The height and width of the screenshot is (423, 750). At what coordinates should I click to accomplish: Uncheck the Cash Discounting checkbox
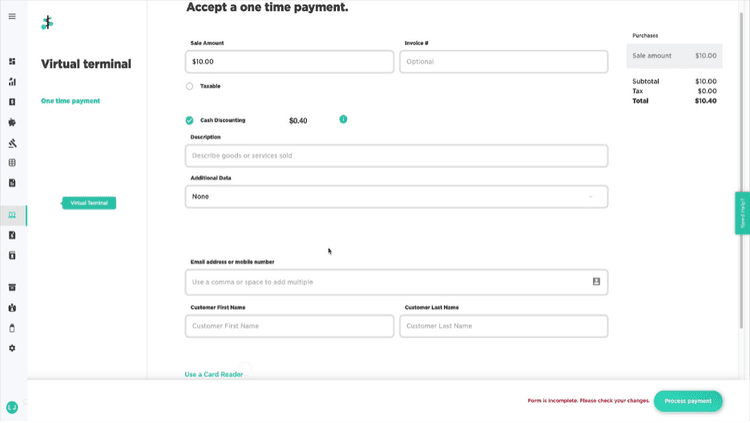pyautogui.click(x=190, y=120)
